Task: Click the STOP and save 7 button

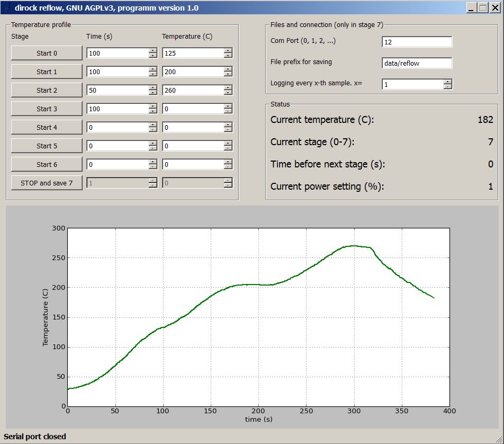Action: point(47,183)
